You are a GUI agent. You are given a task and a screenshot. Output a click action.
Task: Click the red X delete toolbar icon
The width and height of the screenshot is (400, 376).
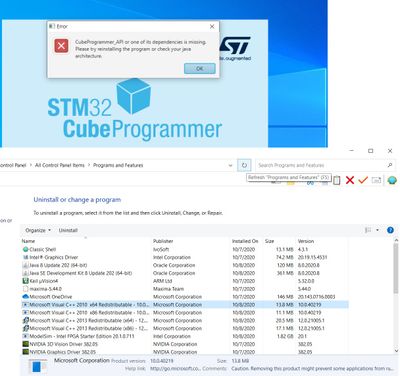click(350, 180)
